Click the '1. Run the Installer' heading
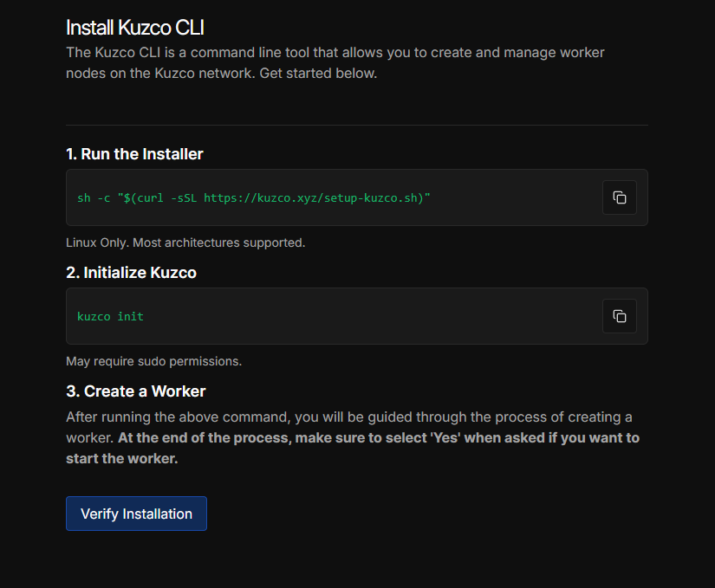This screenshot has width=715, height=588. click(x=134, y=154)
